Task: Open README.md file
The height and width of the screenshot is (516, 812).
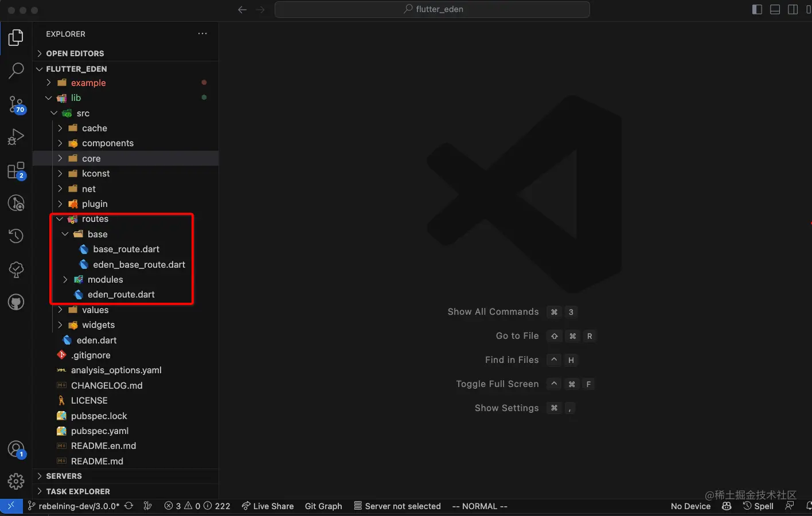Action: click(126, 462)
